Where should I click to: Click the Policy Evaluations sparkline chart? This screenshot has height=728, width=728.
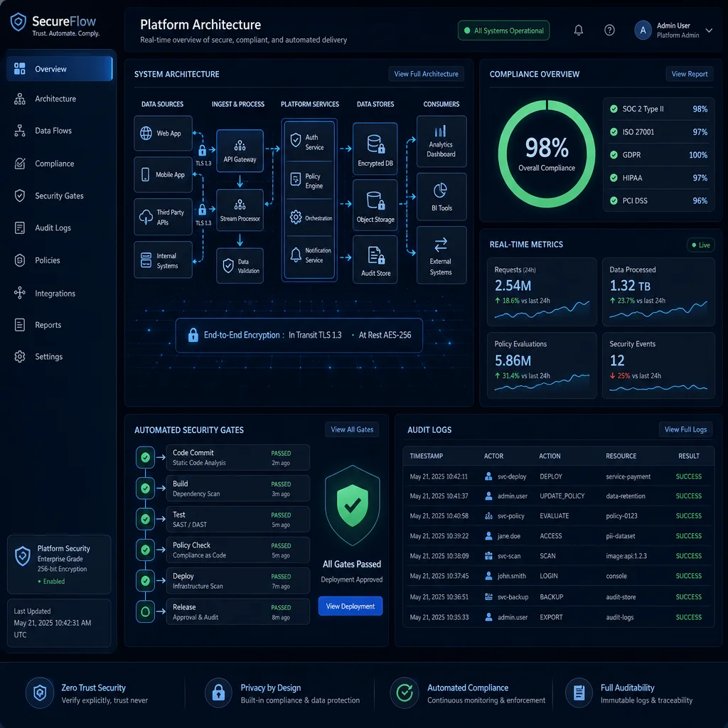coord(542,382)
